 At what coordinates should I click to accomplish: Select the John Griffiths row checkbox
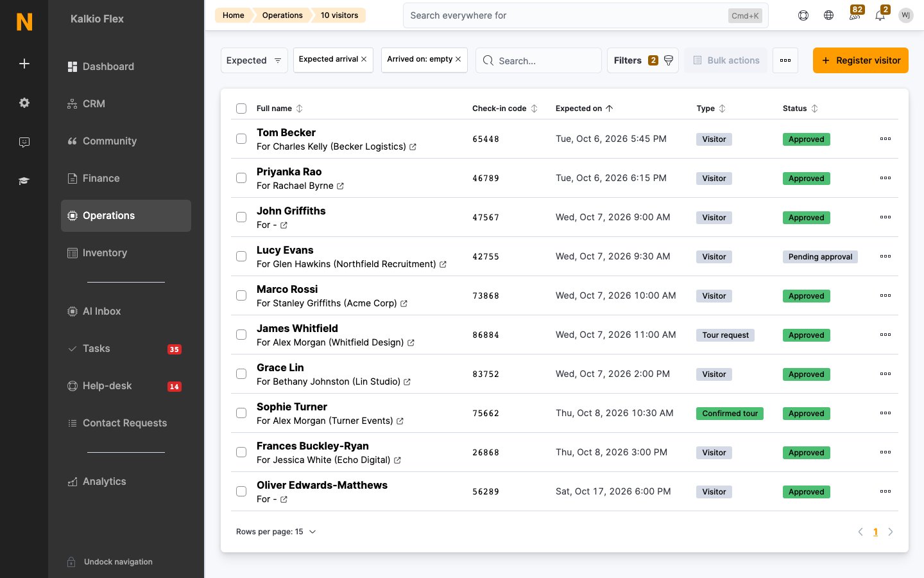241,217
